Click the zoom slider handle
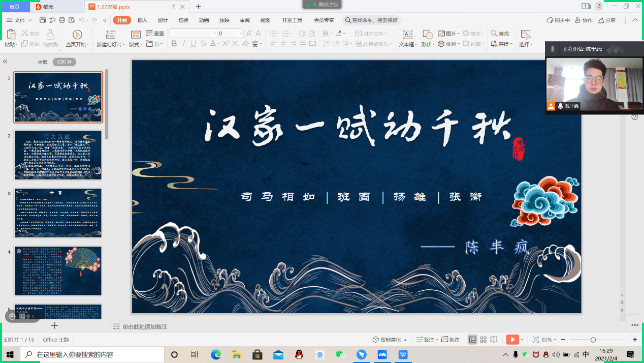 (593, 340)
